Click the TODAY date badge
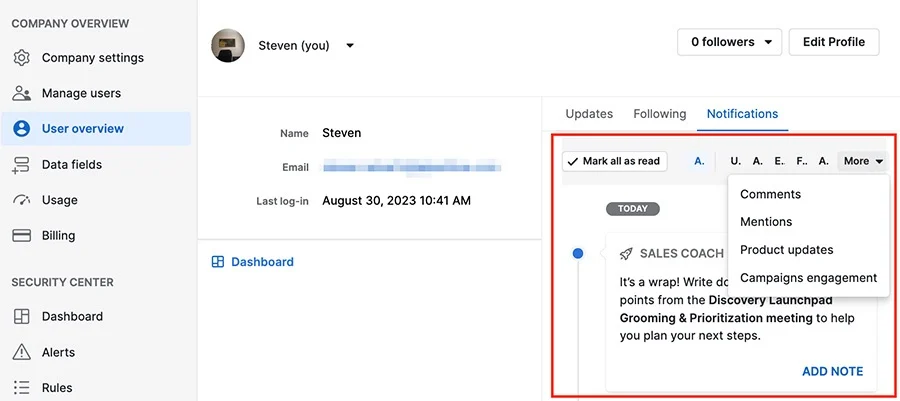This screenshot has height=401, width=900. 633,209
